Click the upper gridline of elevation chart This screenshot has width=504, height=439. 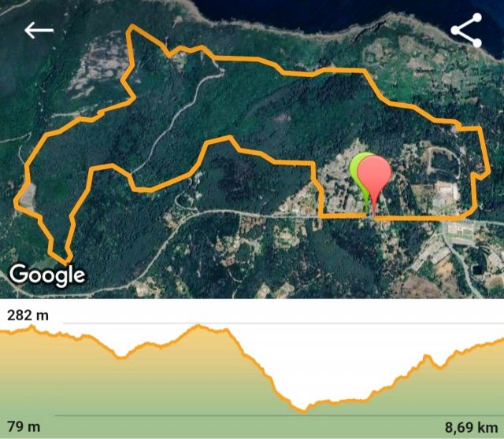[x=283, y=323]
